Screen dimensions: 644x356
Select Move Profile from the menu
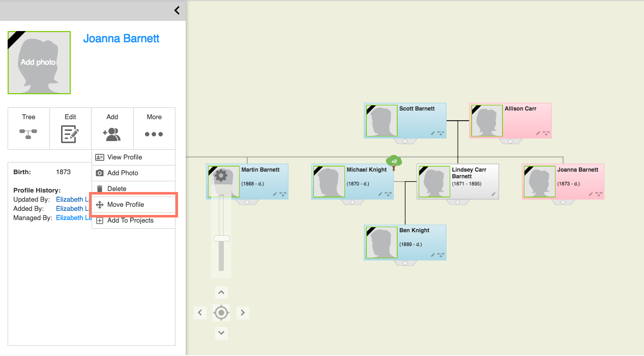(126, 205)
